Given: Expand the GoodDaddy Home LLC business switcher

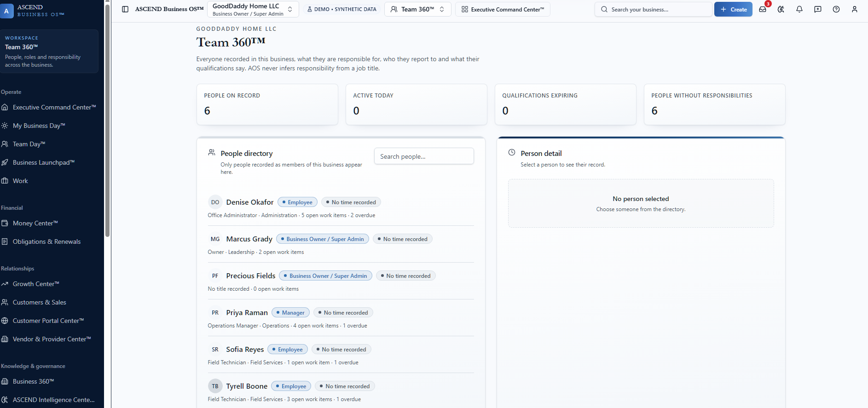Looking at the screenshot, I should (253, 9).
